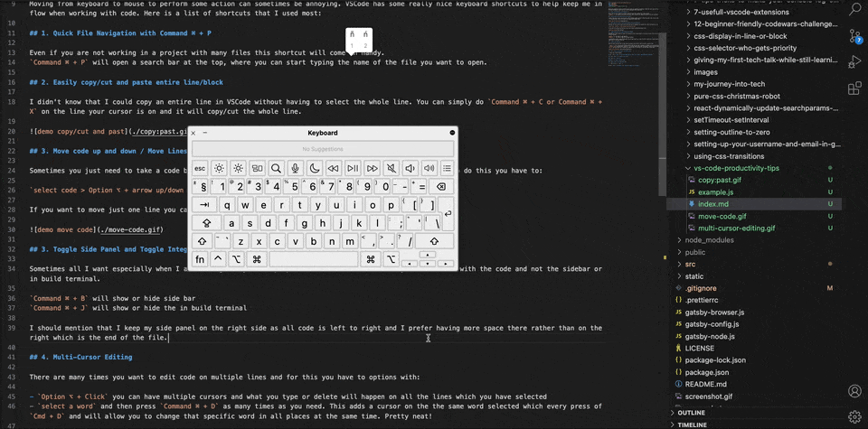868x429 pixels.
Task: Tap the section sign § key
Action: [201, 186]
